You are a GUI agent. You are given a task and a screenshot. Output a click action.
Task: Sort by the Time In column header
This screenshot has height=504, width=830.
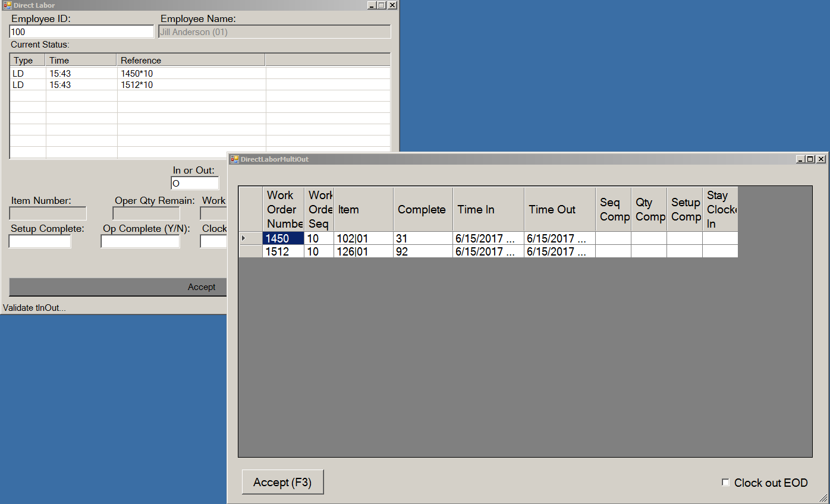pos(488,209)
